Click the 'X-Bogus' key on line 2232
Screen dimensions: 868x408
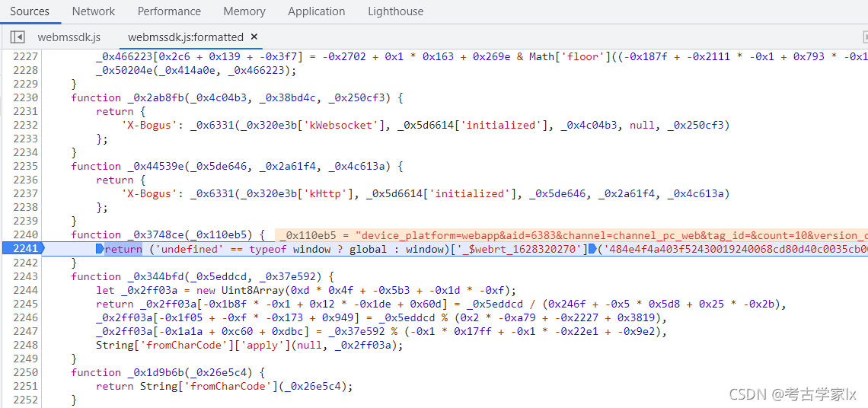pyautogui.click(x=149, y=125)
